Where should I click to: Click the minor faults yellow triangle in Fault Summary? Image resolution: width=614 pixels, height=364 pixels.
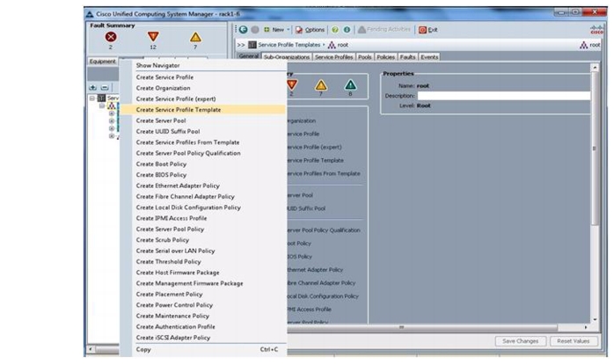(x=195, y=37)
